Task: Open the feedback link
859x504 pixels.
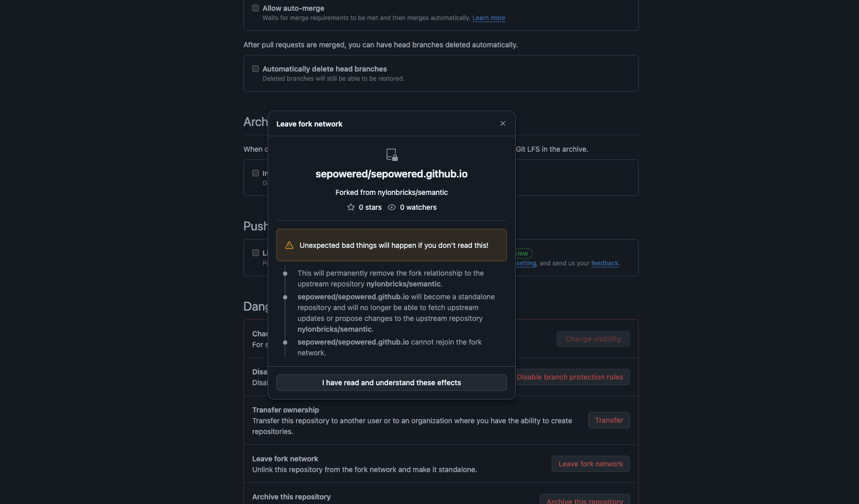Action: pos(604,263)
